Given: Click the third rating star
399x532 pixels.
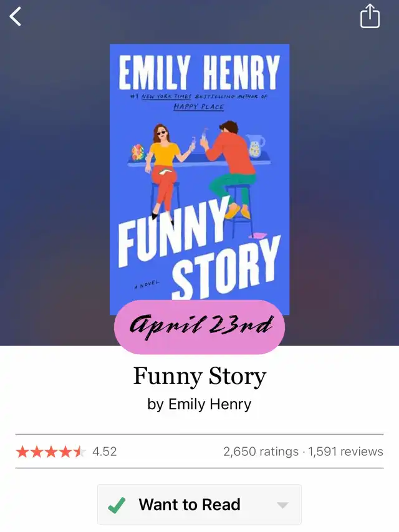Looking at the screenshot, I should click(51, 452).
